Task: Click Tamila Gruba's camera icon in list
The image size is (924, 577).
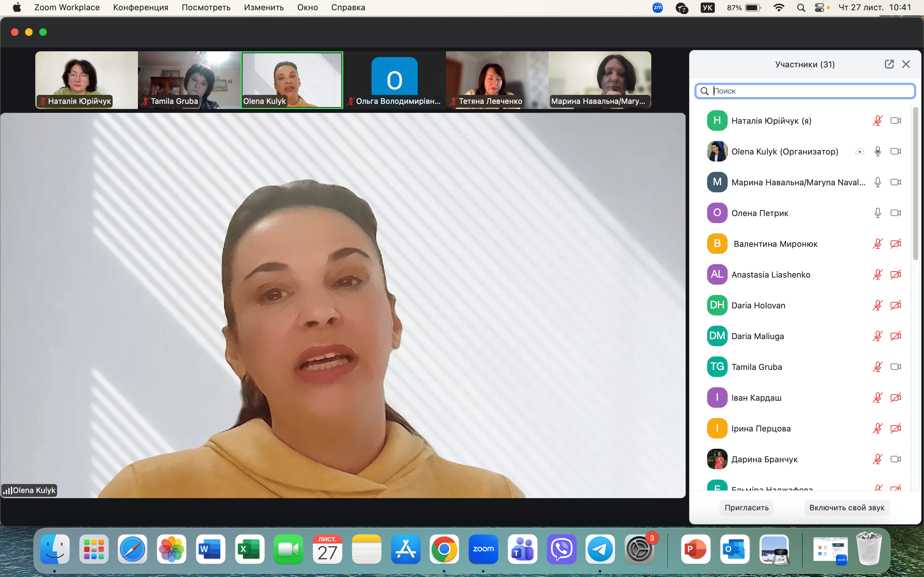Action: coord(895,367)
